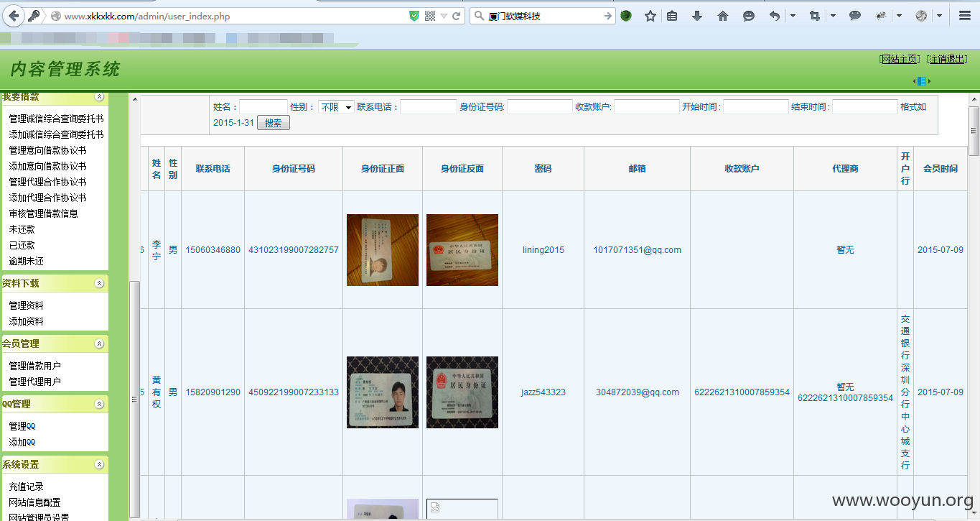Click the search magnifier icon
Screen dimensions: 980x521
[479, 16]
